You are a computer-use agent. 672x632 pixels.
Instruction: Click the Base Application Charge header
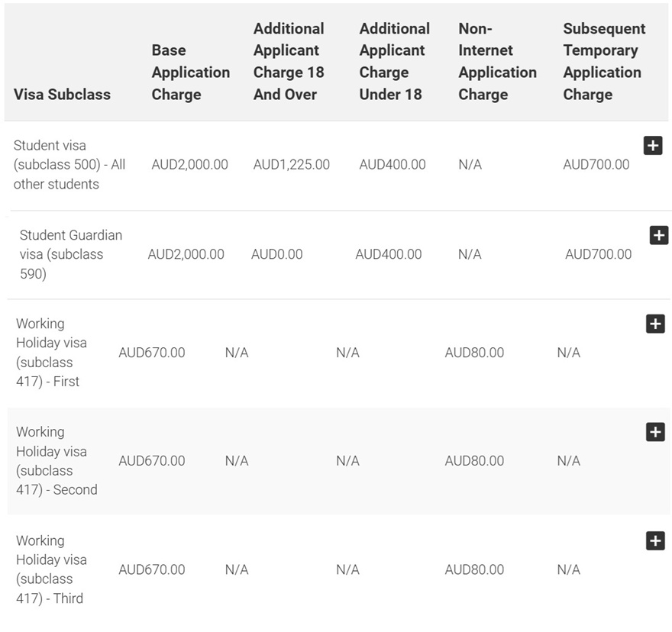190,73
